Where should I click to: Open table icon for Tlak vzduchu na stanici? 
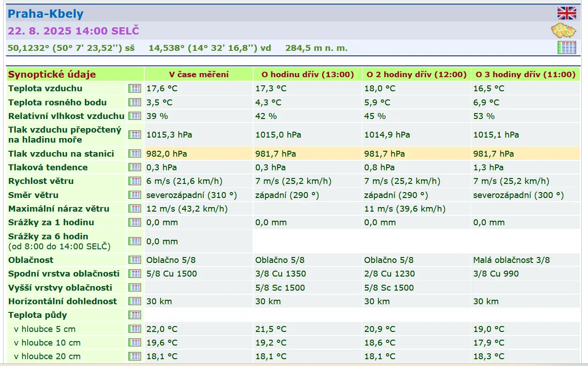[x=135, y=153]
